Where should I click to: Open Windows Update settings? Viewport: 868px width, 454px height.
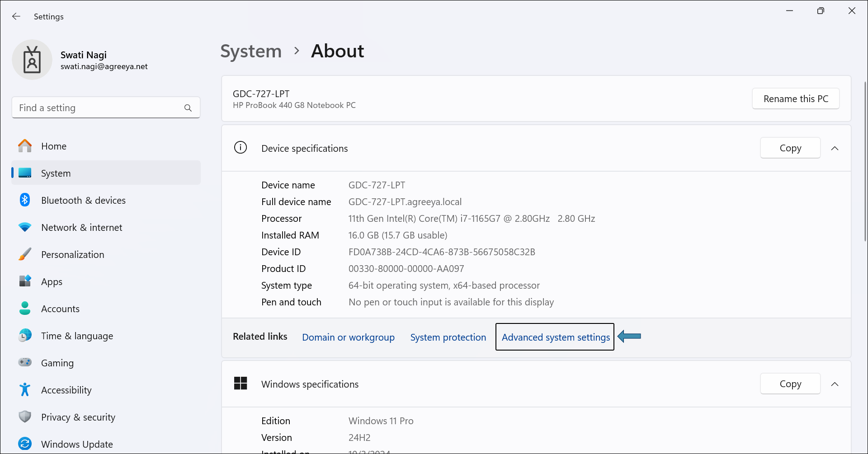coord(106,444)
